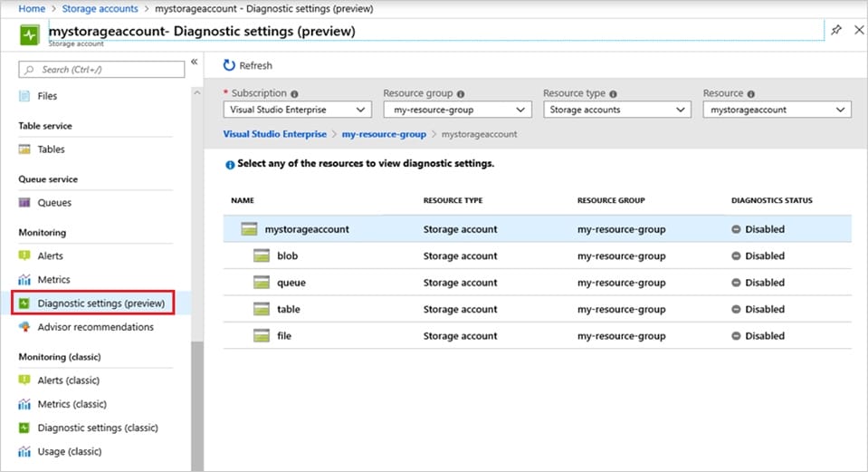Open the Resource group dropdown
Screen dimensions: 868x472
(457, 110)
